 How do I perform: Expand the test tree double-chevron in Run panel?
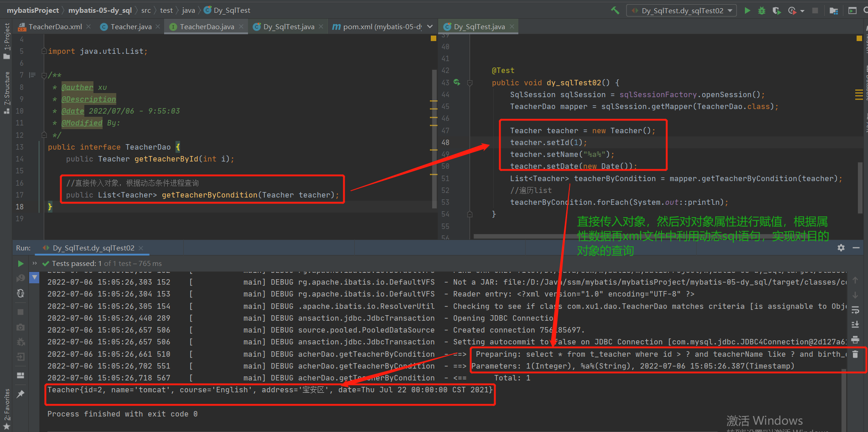tap(35, 263)
